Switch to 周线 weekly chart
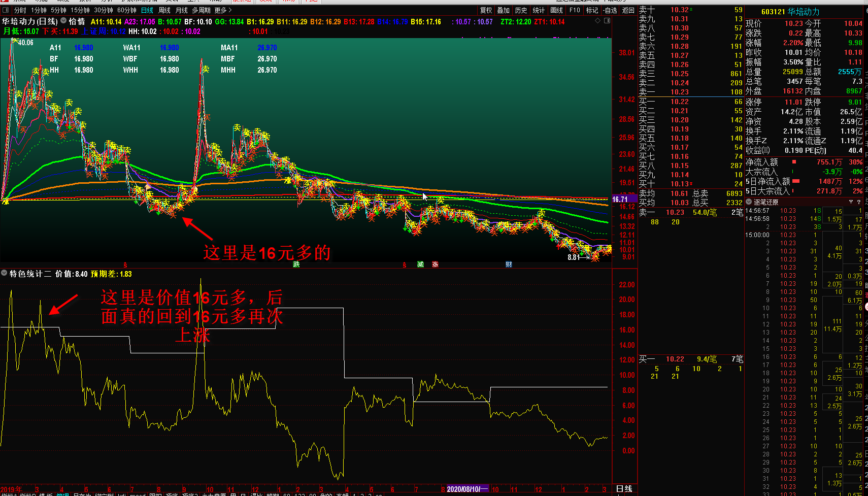Viewport: 868px width, 496px height. coord(164,10)
